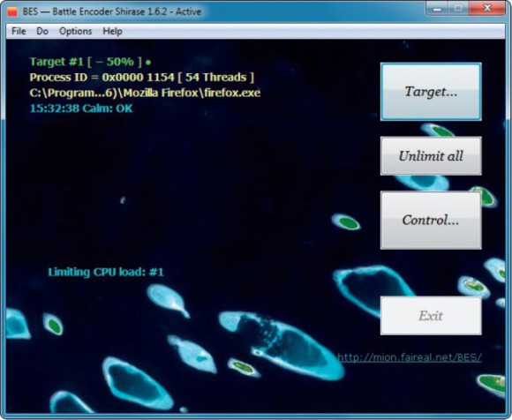Screen dimensions: 512x420
Task: Click the green dot after Target #1
Action: click(148, 62)
